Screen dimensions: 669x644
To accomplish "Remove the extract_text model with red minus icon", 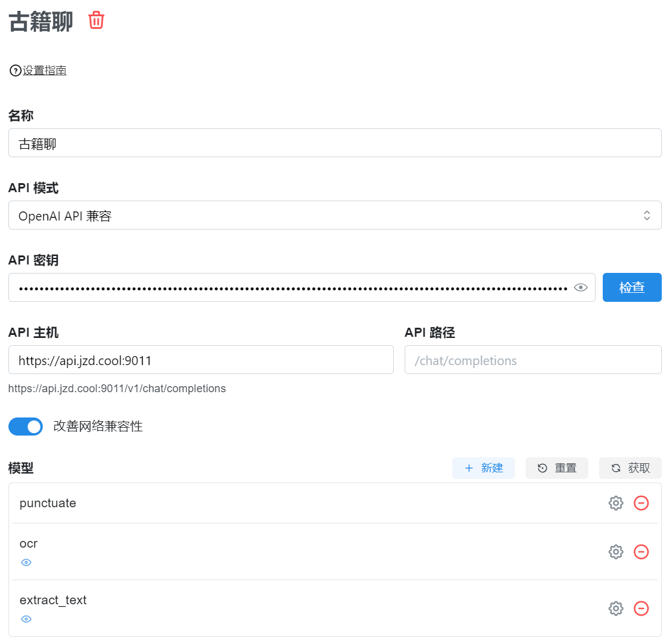I will (641, 608).
